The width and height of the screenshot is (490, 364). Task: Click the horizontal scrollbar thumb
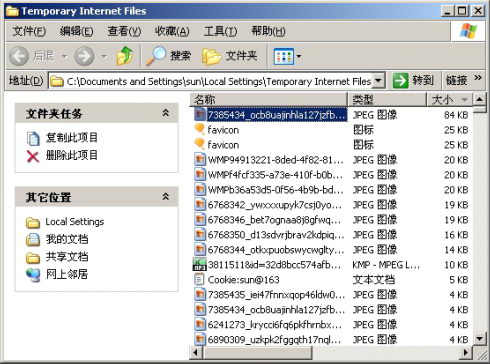pos(257,352)
